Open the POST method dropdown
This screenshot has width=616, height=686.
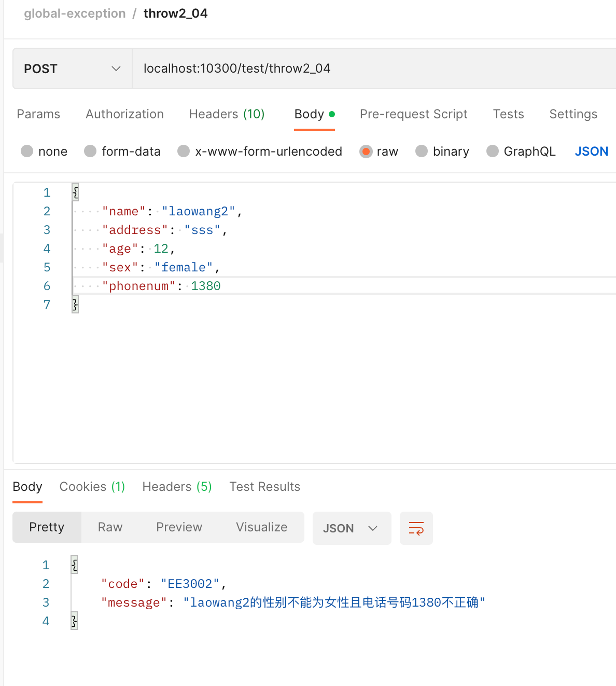(72, 68)
